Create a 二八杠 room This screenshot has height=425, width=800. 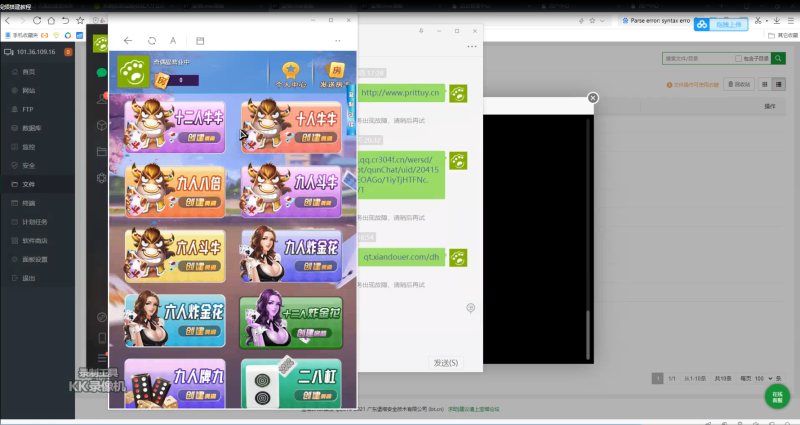pyautogui.click(x=317, y=395)
